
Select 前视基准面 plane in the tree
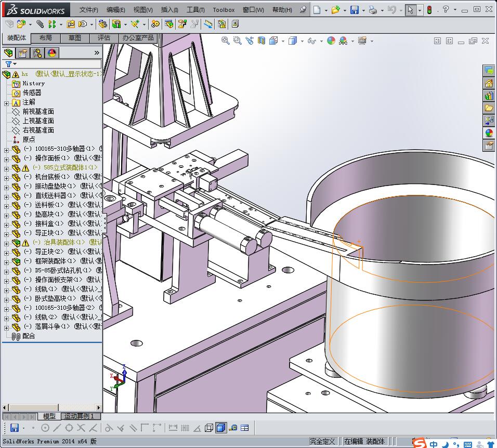coord(38,112)
